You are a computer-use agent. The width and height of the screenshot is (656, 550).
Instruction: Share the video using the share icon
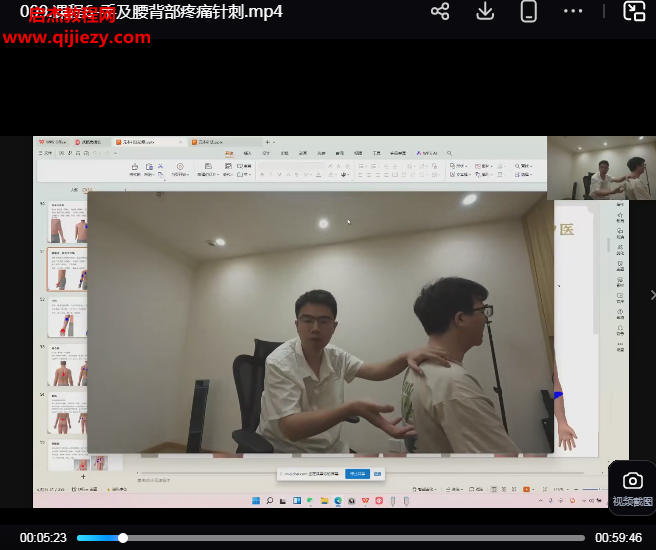[440, 11]
